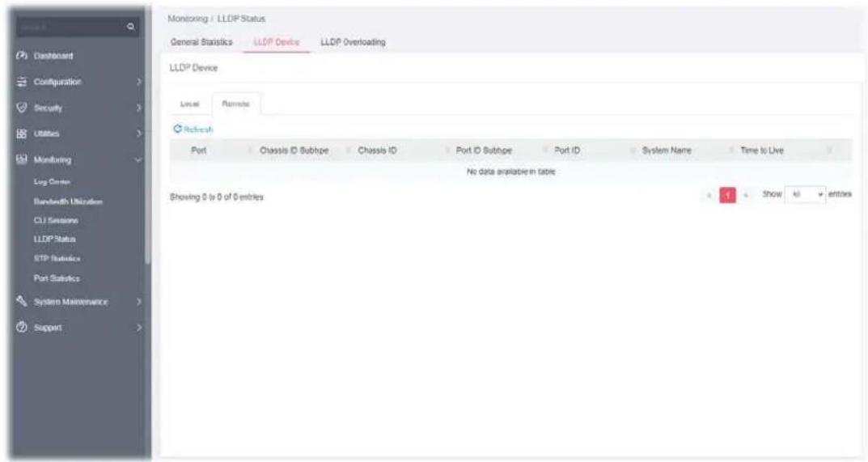Click the System Maintenance wrench icon
Screen dimensions: 868x462
tap(22, 301)
